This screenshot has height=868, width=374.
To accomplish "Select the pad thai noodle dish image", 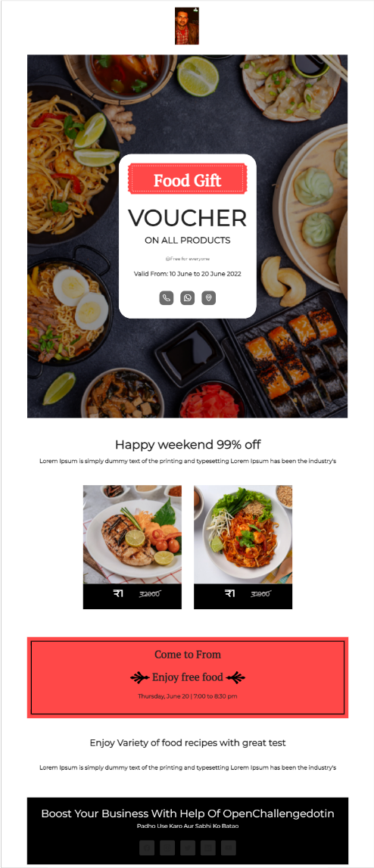I will (243, 534).
